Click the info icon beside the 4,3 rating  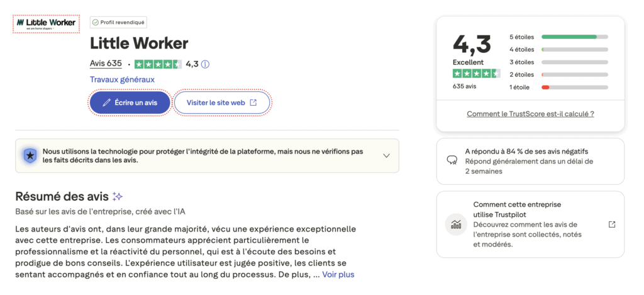pos(205,64)
